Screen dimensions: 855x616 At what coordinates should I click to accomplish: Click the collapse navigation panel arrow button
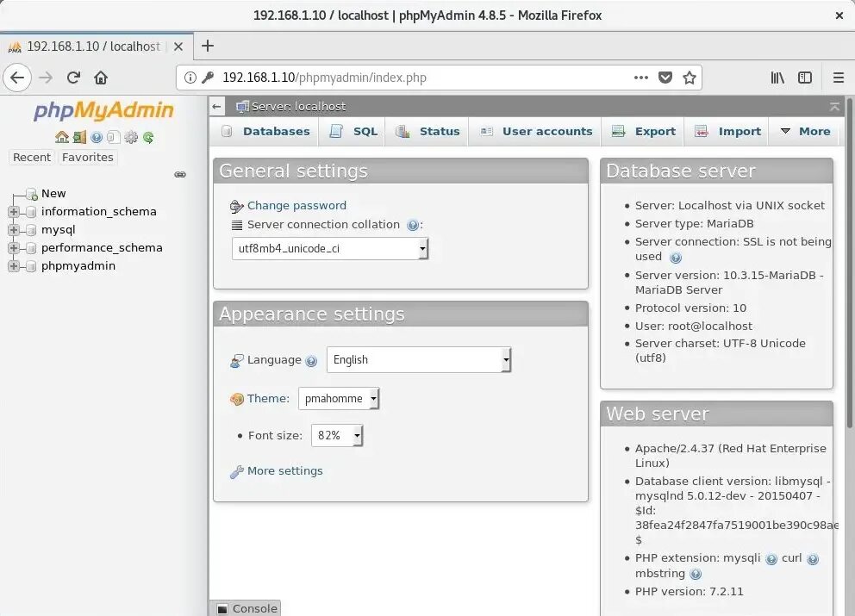pos(216,106)
